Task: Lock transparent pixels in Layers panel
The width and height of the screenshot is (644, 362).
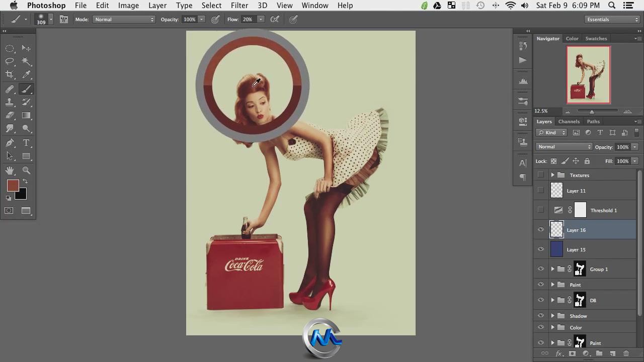Action: click(x=553, y=161)
